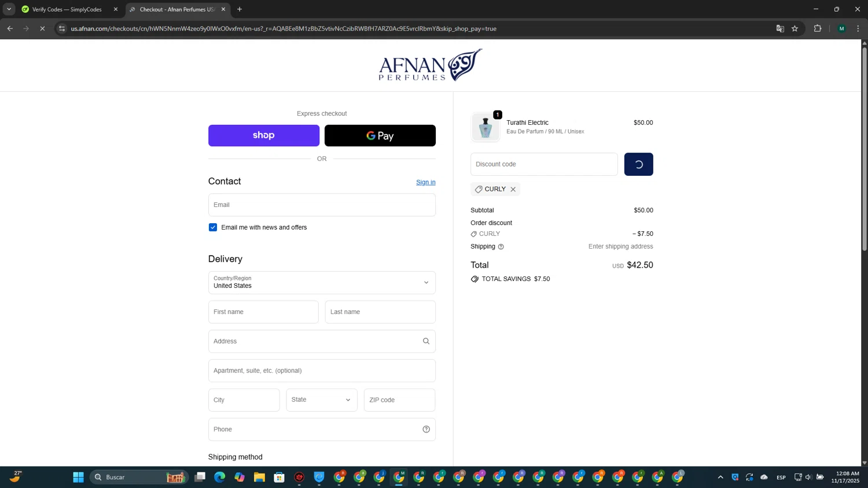Open File Explorer from the taskbar

click(259, 477)
